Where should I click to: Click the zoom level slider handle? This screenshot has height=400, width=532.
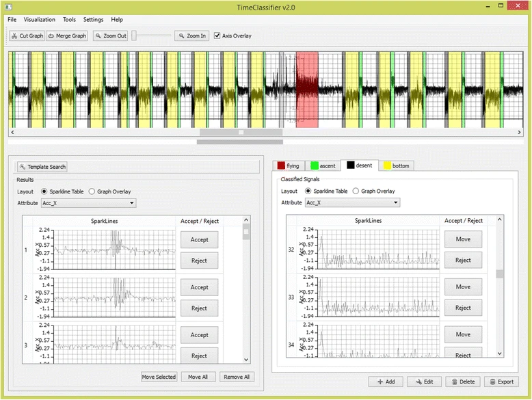[x=134, y=36]
